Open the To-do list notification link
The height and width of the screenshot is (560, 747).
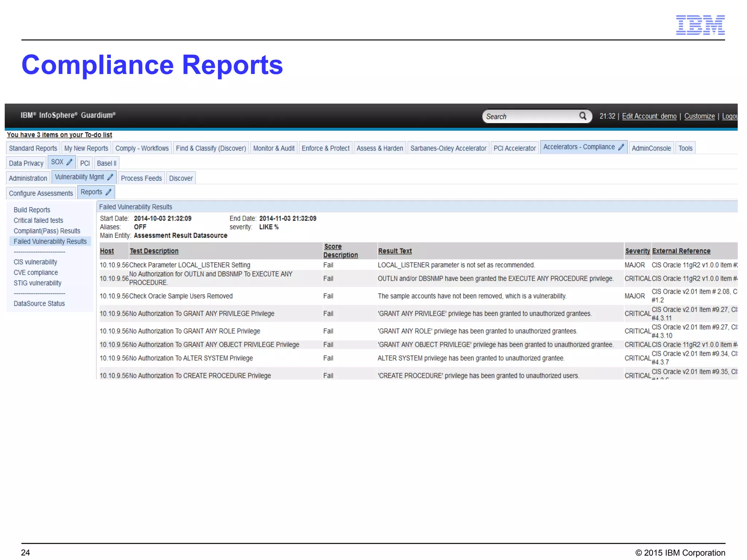[x=59, y=135]
